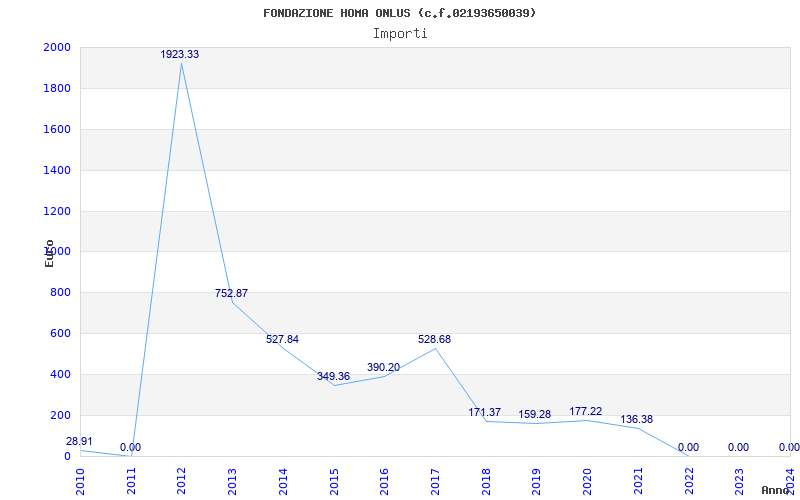Click the 2017 x-axis year label
Screen dimensions: 800x500
click(x=435, y=481)
